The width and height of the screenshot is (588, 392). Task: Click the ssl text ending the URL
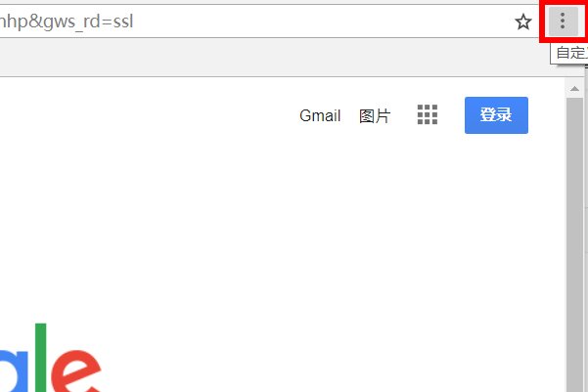click(x=116, y=22)
